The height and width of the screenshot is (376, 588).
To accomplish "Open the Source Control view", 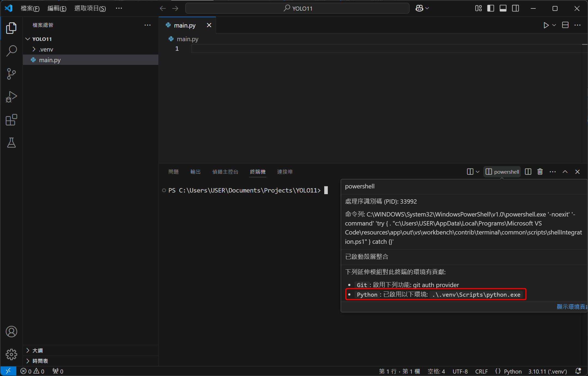I will pyautogui.click(x=11, y=74).
